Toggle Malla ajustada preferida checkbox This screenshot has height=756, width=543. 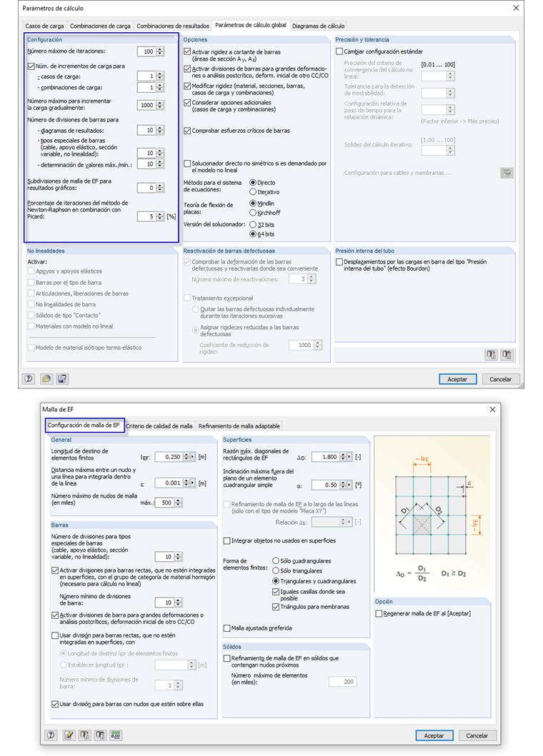tap(227, 628)
